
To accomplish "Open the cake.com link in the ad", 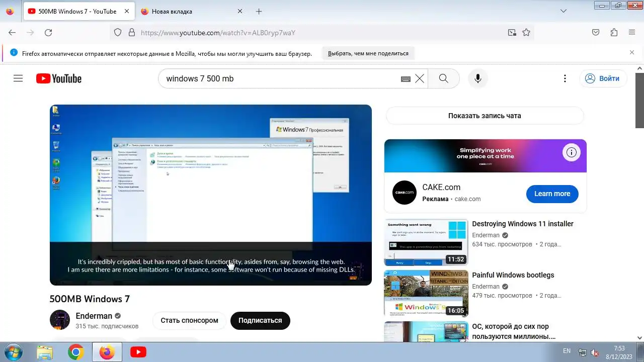I will (x=467, y=199).
